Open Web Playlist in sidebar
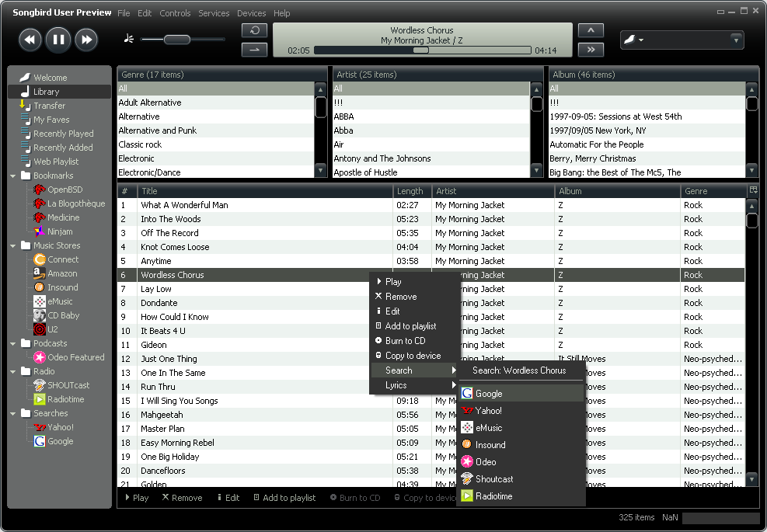The image size is (767, 532). coord(56,162)
